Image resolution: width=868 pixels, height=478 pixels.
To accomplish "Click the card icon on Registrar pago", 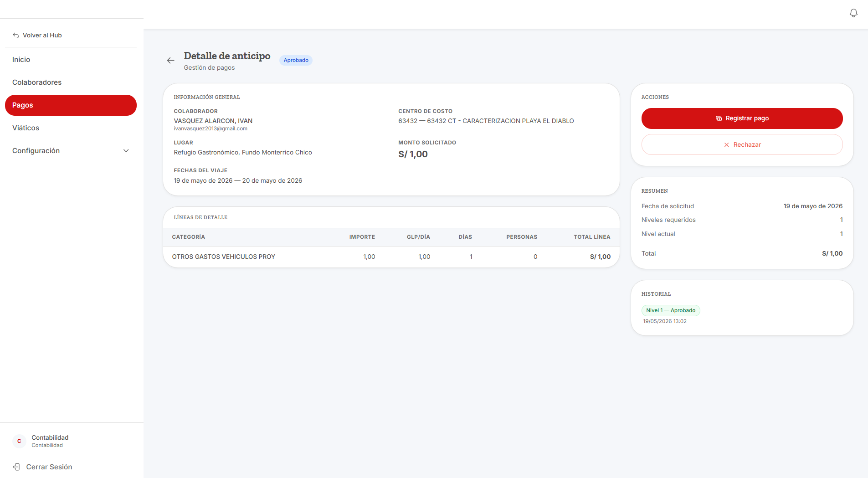I will 719,118.
